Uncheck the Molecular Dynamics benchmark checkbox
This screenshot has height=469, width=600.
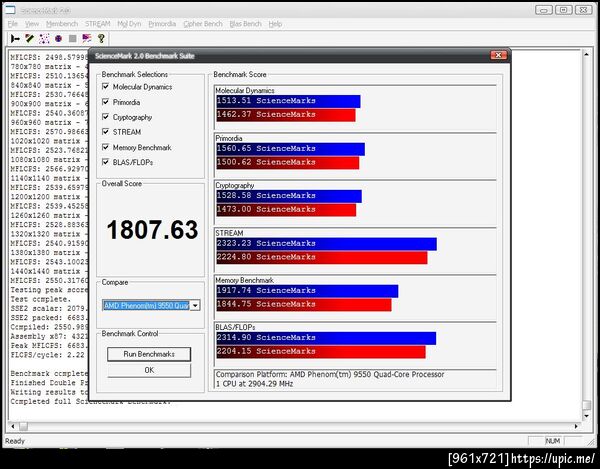point(106,86)
